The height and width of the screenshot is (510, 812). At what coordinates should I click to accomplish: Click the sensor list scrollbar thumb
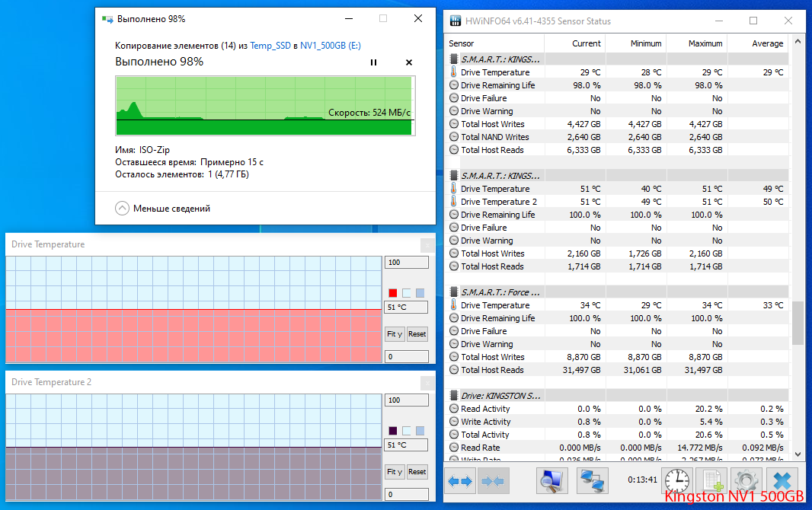pyautogui.click(x=798, y=324)
